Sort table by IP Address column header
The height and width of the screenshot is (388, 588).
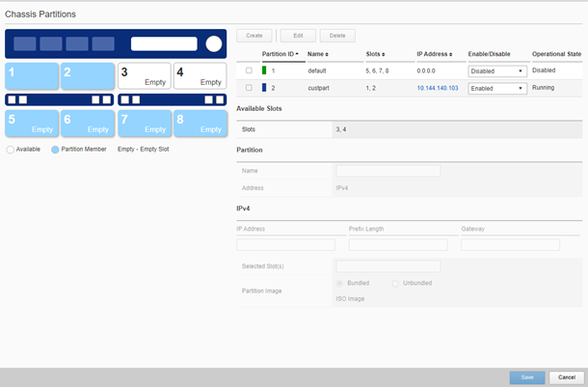434,54
